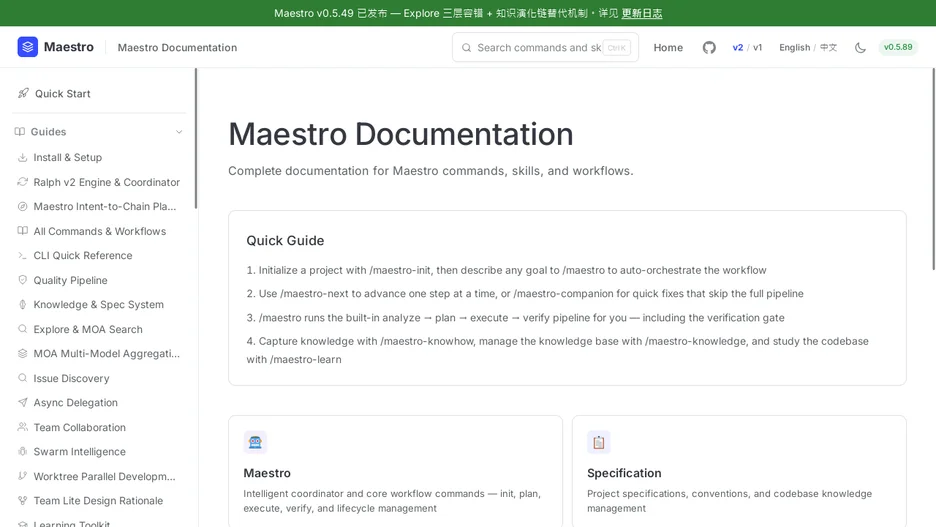
Task: Open the Home nav link
Action: [x=668, y=48]
